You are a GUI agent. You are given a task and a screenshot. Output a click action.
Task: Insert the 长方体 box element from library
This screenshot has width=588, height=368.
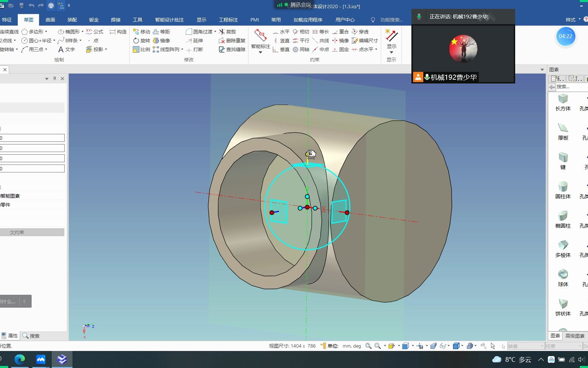[563, 102]
